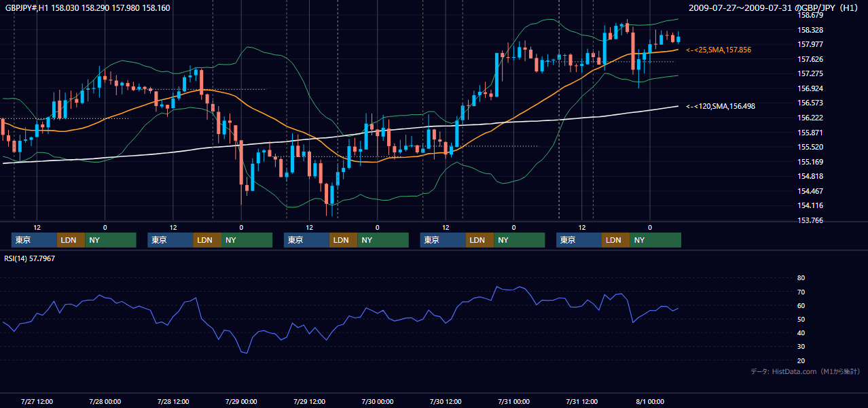Screen dimensions: 868x408
Task: Select the rightmost NY session block
Action: (x=655, y=240)
